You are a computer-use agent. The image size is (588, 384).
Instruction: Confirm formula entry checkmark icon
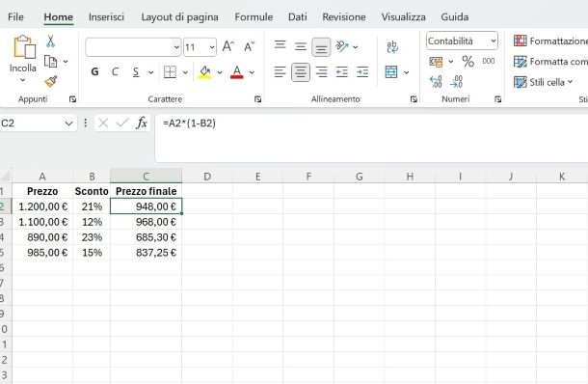(x=122, y=123)
